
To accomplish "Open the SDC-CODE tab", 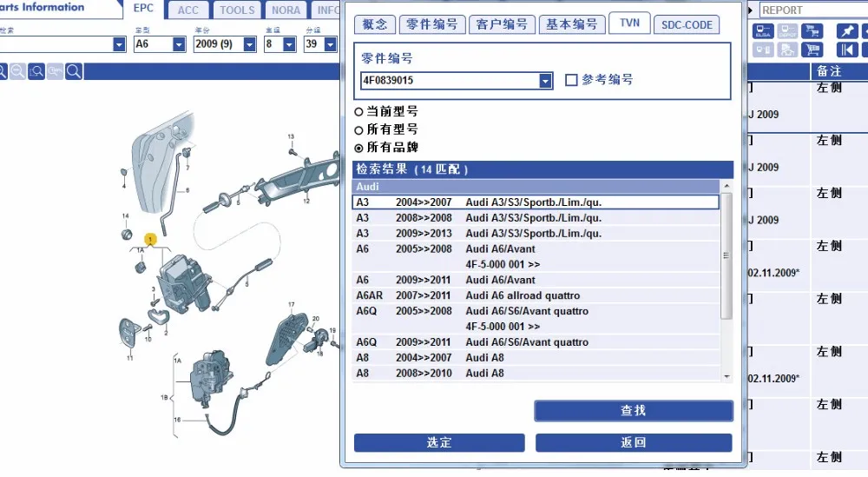I will tap(687, 24).
